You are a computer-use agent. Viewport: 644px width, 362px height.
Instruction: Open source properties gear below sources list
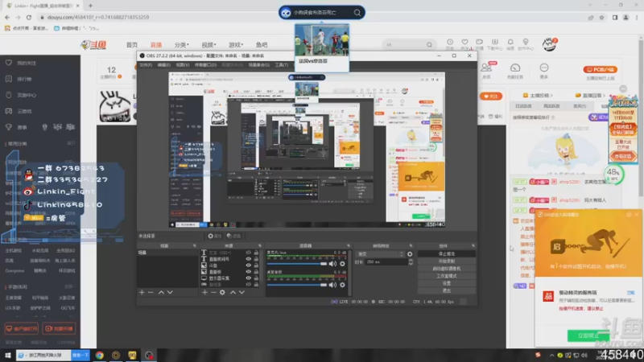click(x=222, y=292)
